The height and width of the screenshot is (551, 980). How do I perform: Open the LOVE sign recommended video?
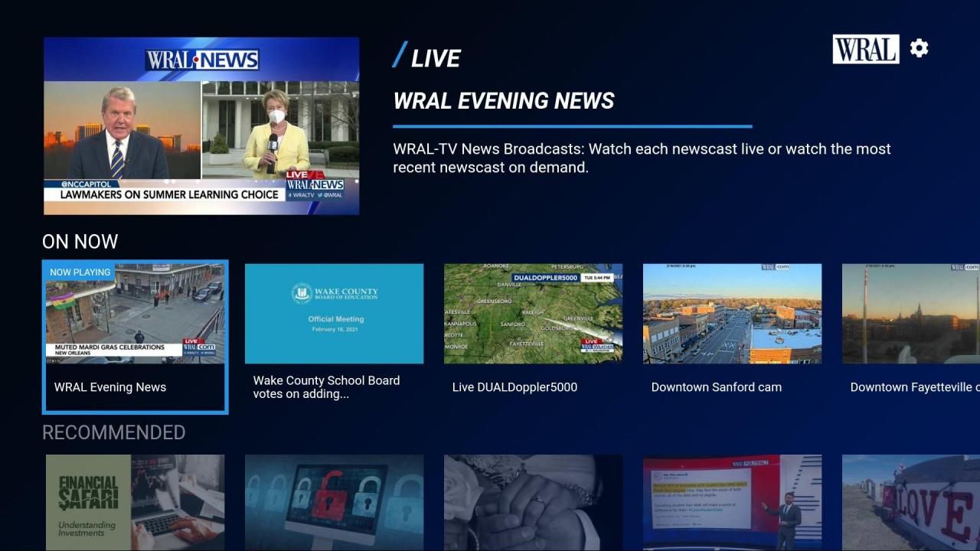910,502
